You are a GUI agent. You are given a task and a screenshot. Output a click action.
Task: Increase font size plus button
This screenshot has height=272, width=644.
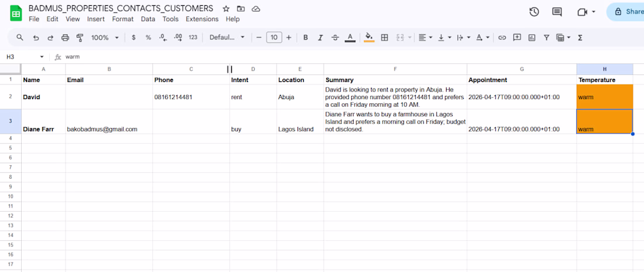point(289,38)
